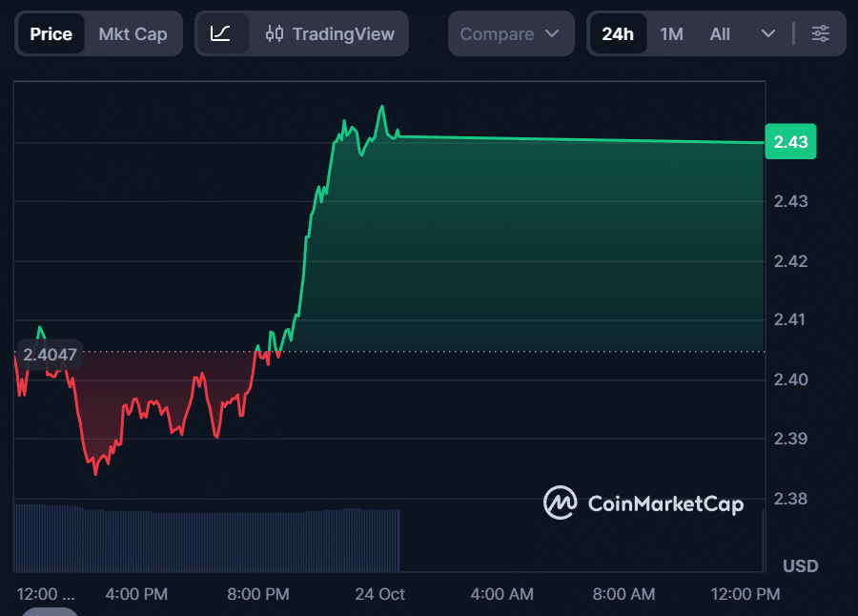
Task: Switch to the line chart view icon
Action: (221, 33)
